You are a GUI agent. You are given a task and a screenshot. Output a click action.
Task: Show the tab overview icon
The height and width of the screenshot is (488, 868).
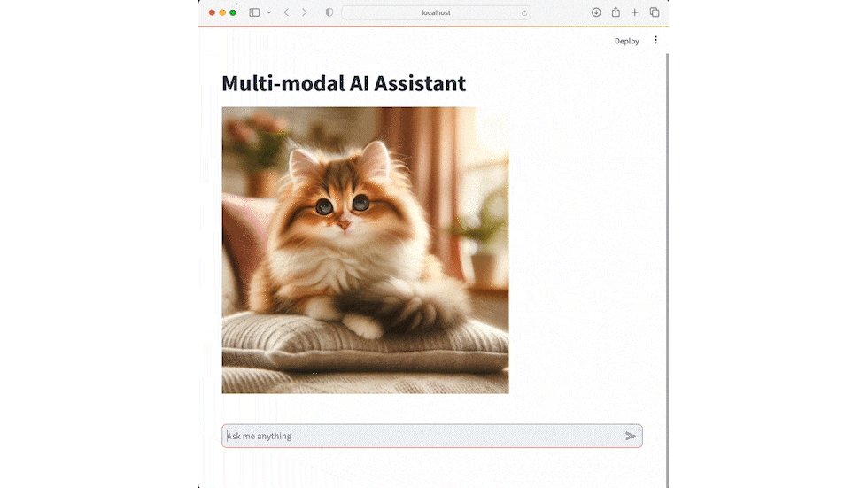(x=655, y=12)
